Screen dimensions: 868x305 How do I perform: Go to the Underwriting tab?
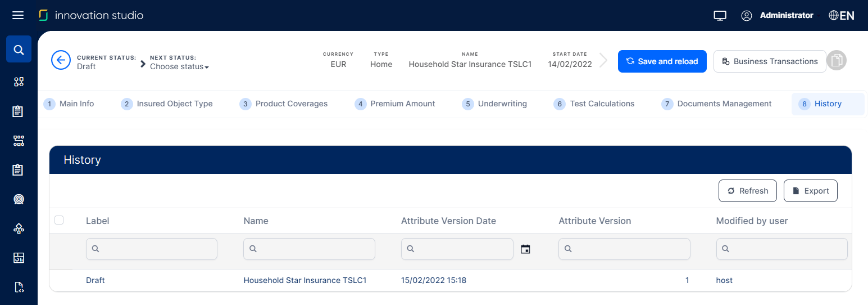(494, 104)
